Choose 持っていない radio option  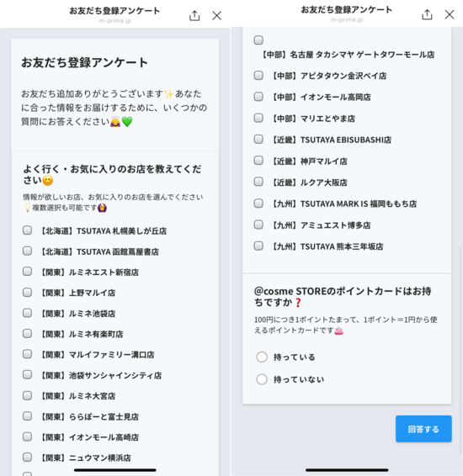click(262, 379)
